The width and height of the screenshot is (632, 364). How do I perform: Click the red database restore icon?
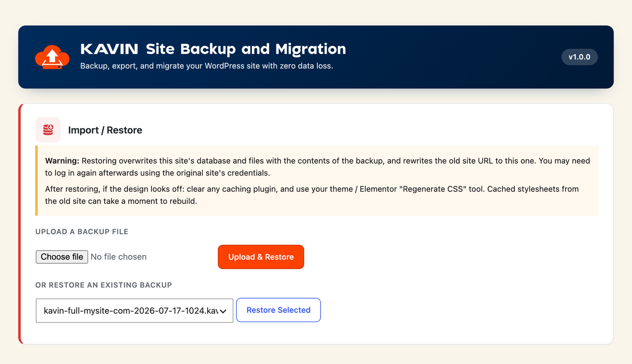tap(48, 130)
